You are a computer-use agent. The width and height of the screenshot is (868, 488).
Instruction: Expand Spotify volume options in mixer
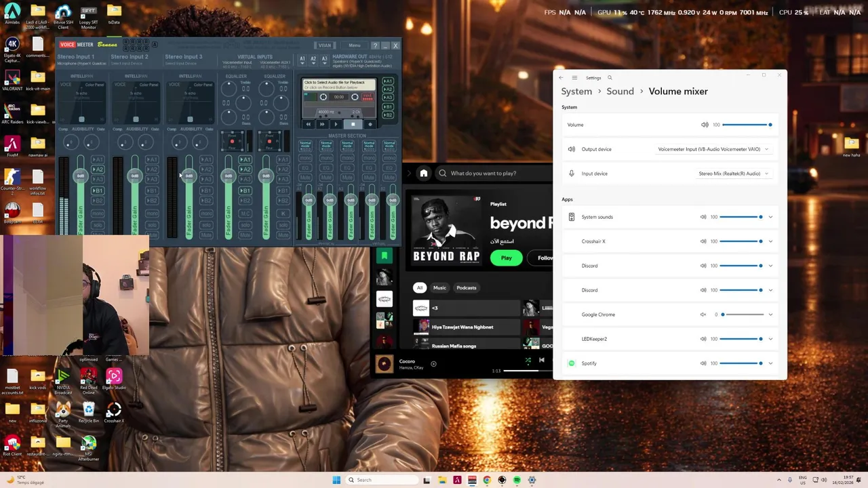(770, 363)
